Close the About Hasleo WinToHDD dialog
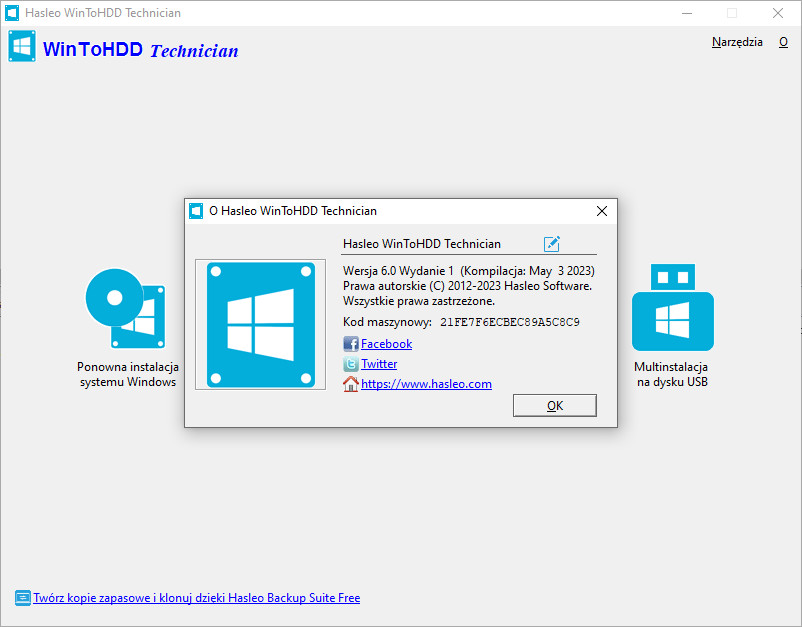Viewport: 802px width, 627px height. (x=602, y=211)
